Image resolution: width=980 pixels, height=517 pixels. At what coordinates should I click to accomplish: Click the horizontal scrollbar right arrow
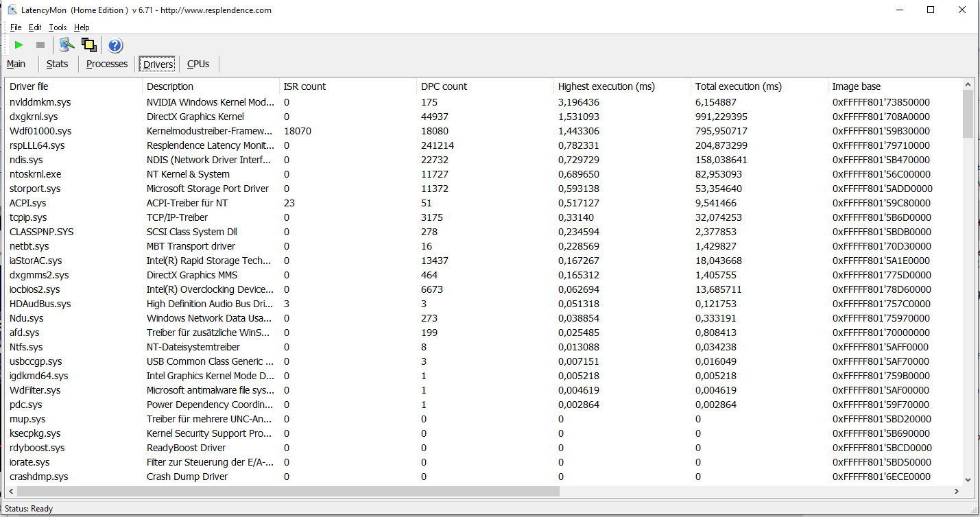coord(957,492)
